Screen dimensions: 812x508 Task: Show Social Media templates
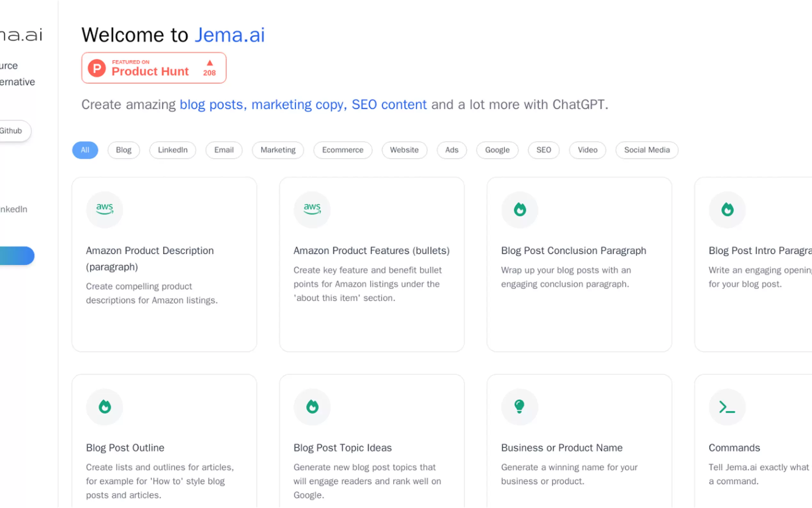coord(646,150)
